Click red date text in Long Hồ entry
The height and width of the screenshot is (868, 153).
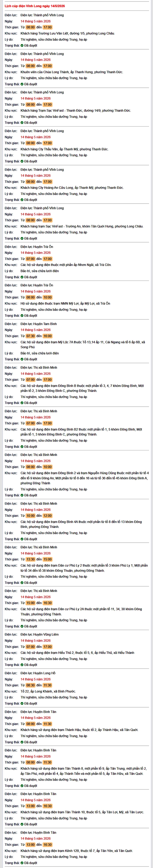click(x=35, y=679)
